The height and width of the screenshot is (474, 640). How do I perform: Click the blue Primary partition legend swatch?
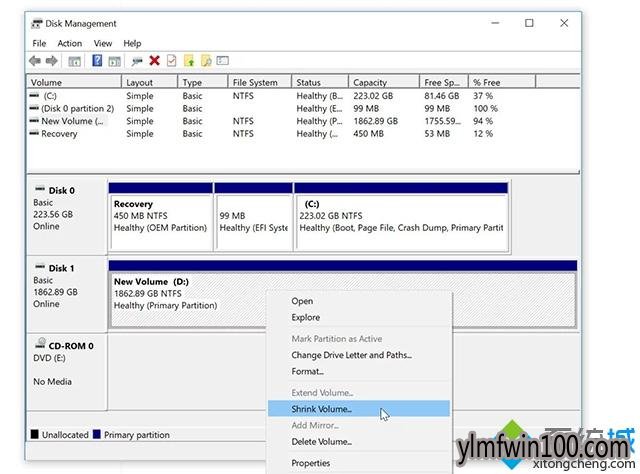click(97, 434)
